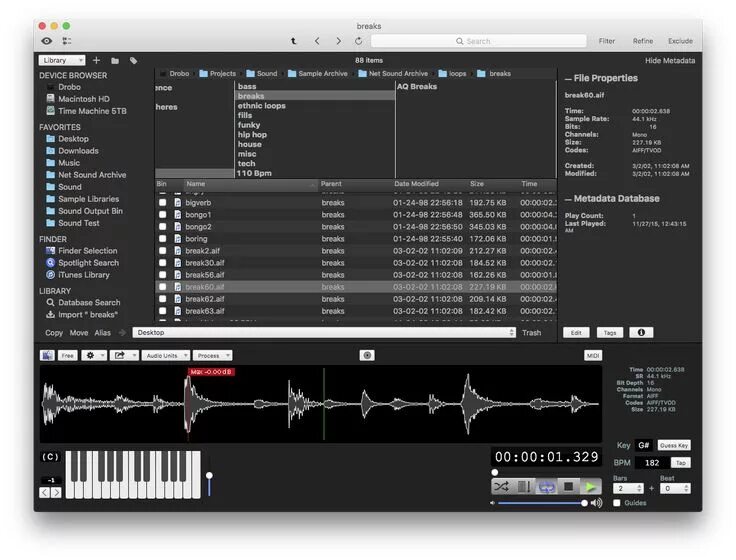Navigate back with left chevron
This screenshot has width=736, height=560.
317,41
